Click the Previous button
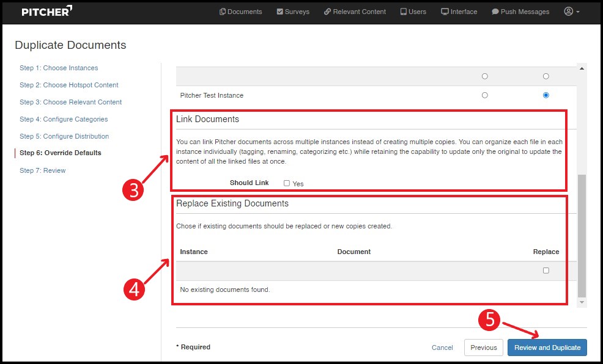Screen dimensions: 603x364 [x=484, y=348]
